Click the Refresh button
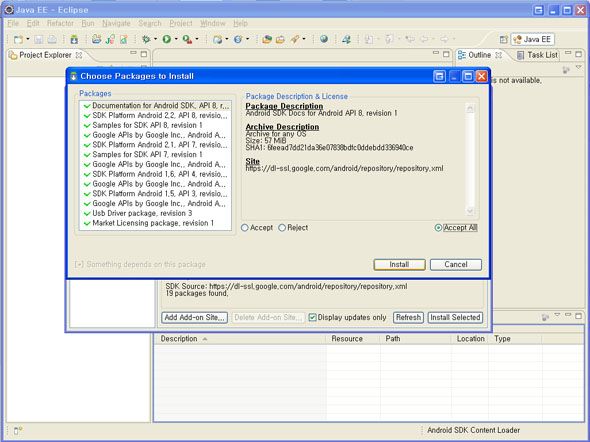This screenshot has height=442, width=590. point(408,317)
